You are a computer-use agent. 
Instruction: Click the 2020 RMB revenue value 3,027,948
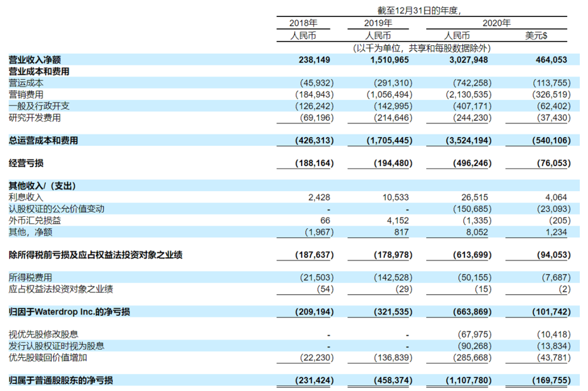[469, 60]
